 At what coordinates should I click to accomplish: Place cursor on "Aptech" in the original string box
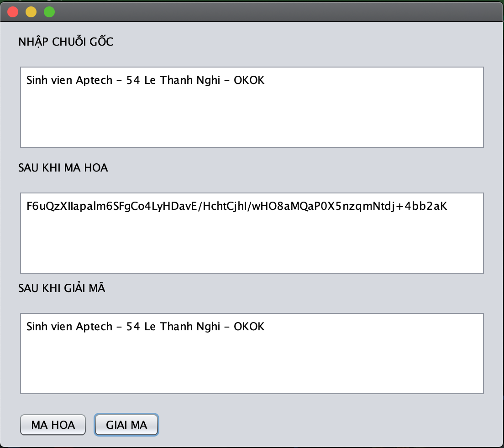[94, 81]
